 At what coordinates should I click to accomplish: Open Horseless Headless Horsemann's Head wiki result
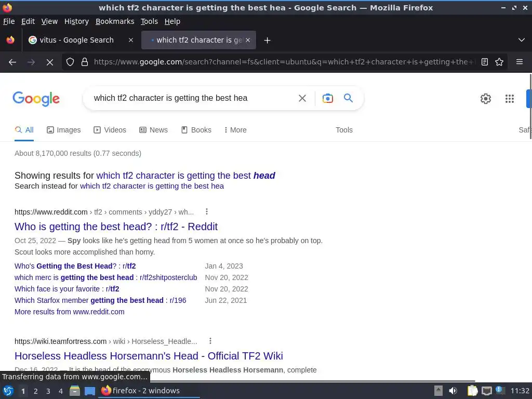coord(149,356)
